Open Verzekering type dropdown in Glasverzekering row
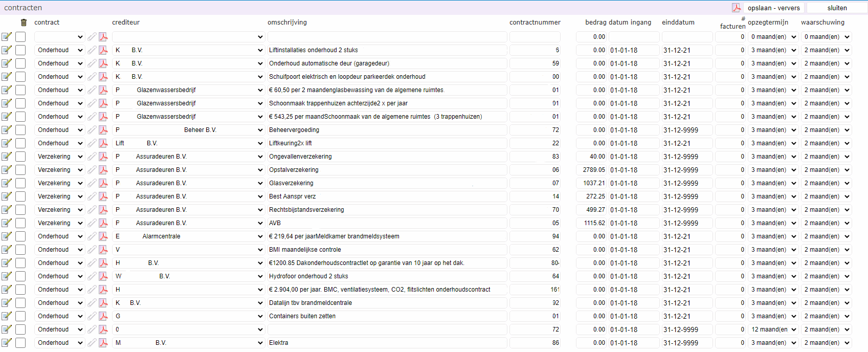 [59, 183]
